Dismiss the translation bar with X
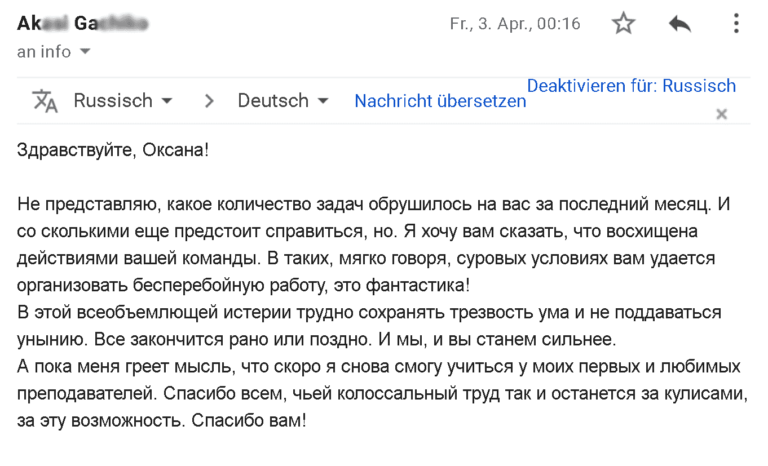 point(721,114)
